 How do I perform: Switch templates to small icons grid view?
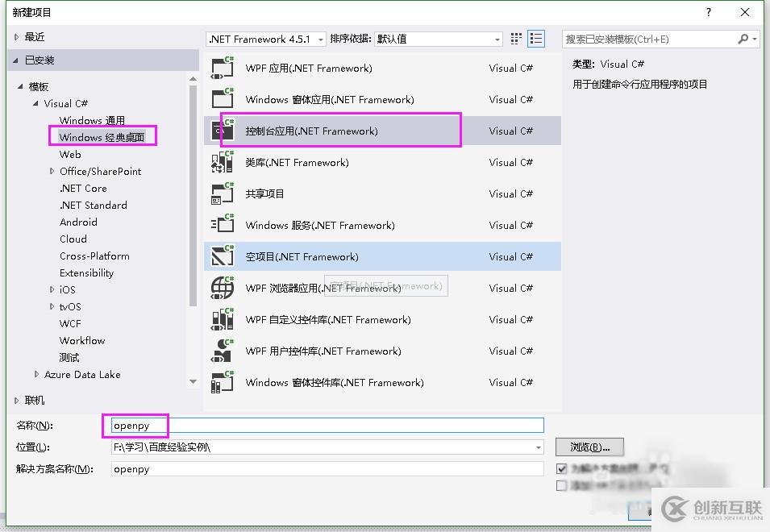(514, 39)
